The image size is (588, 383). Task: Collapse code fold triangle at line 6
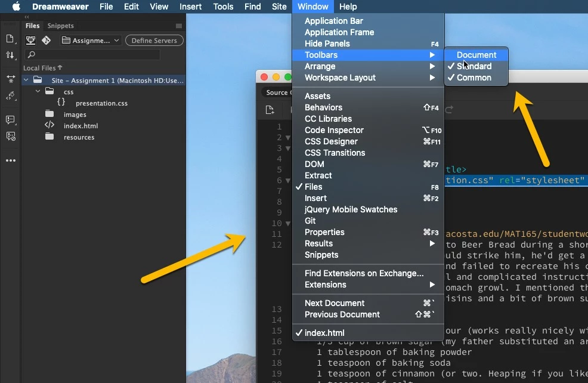[x=288, y=180]
